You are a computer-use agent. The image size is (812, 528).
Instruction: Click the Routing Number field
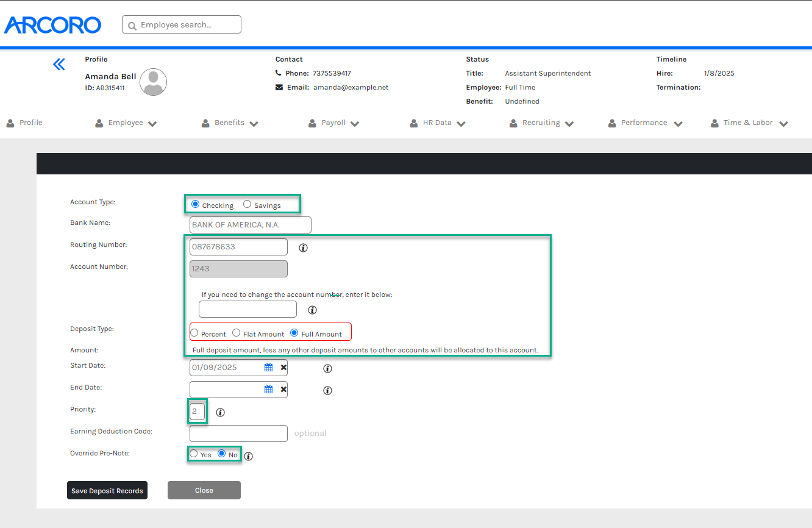pos(238,247)
